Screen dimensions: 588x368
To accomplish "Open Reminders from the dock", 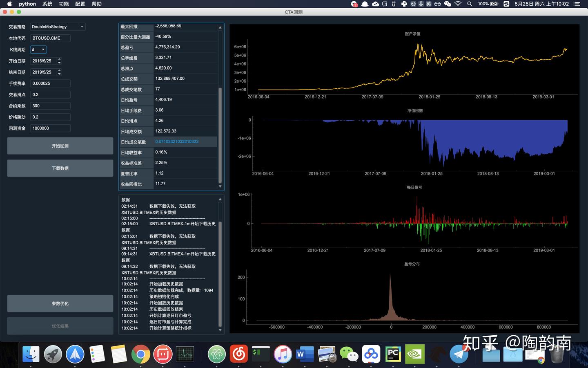I will click(x=97, y=354).
